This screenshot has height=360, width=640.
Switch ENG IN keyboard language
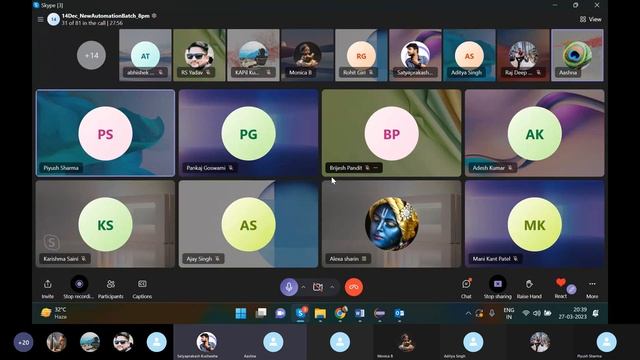pyautogui.click(x=509, y=313)
